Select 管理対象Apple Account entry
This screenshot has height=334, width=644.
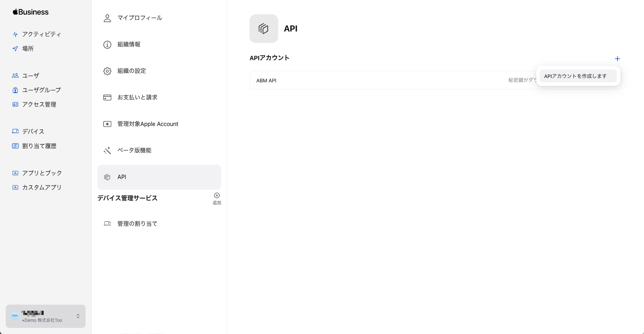coord(159,124)
